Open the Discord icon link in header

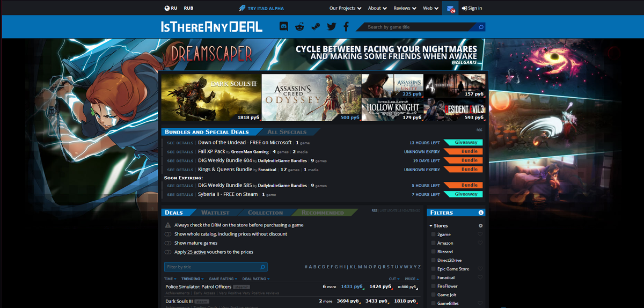pyautogui.click(x=284, y=26)
